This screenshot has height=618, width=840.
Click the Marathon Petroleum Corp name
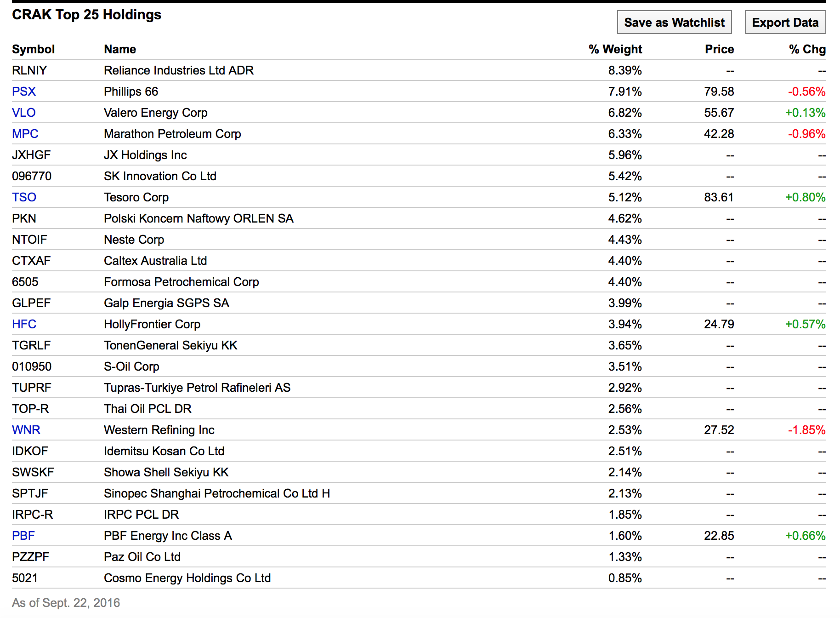pos(172,134)
